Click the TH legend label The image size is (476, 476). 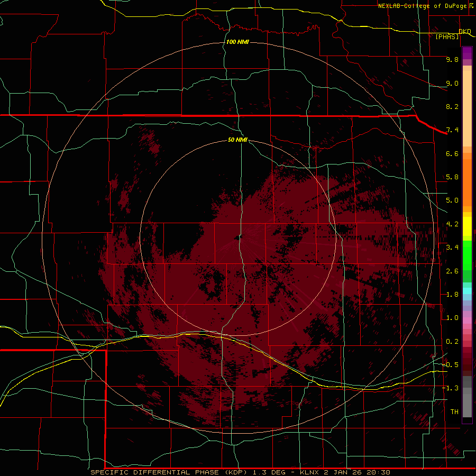click(x=454, y=412)
